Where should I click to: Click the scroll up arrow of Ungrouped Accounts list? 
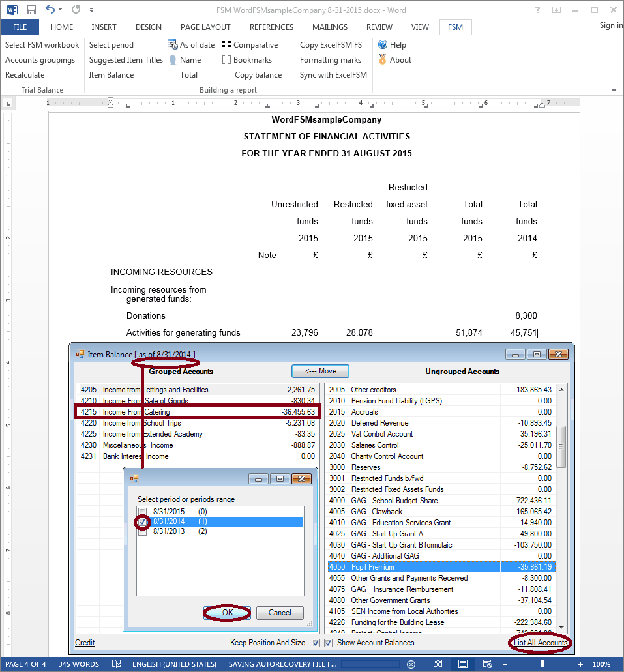pos(561,390)
